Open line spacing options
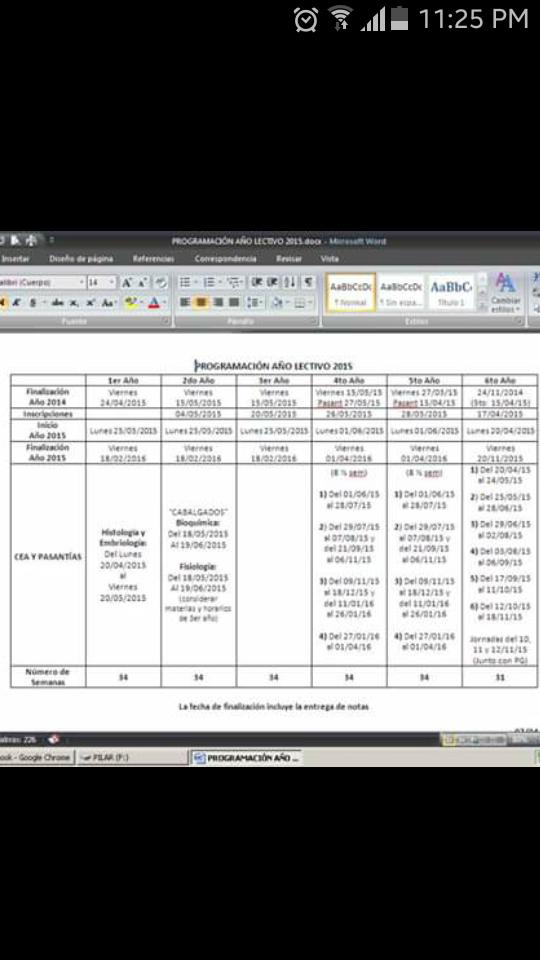Screen dimensions: 540x960 click(x=255, y=302)
